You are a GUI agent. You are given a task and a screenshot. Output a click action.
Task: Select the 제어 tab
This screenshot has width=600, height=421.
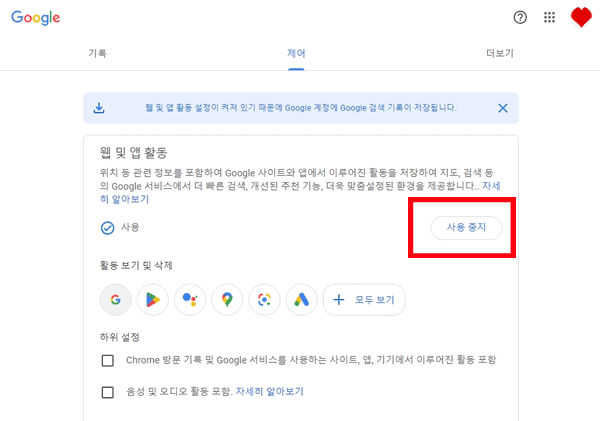296,53
